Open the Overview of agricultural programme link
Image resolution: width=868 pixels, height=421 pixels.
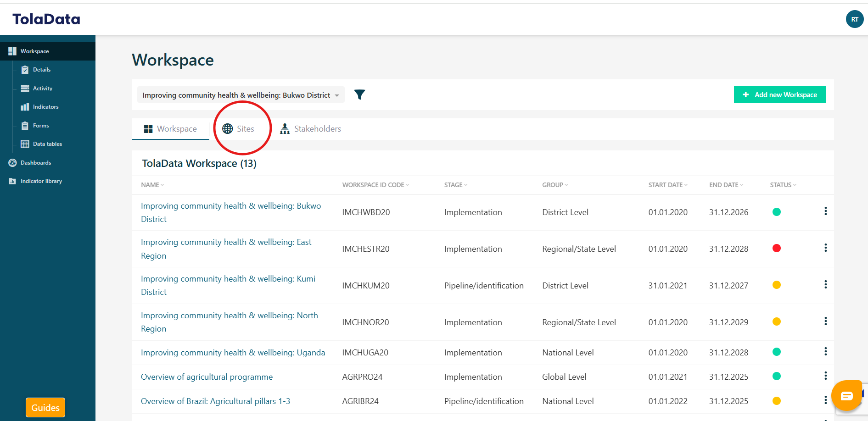[207, 377]
